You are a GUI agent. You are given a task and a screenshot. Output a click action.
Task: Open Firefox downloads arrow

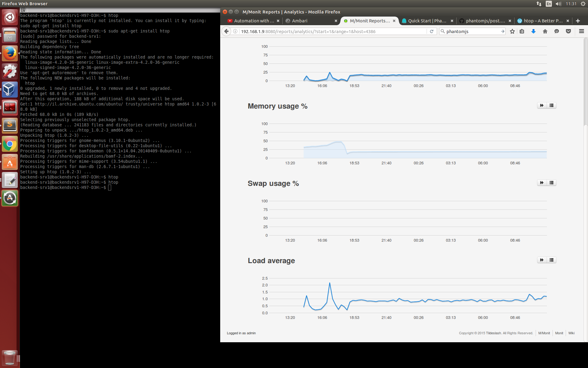coord(533,31)
